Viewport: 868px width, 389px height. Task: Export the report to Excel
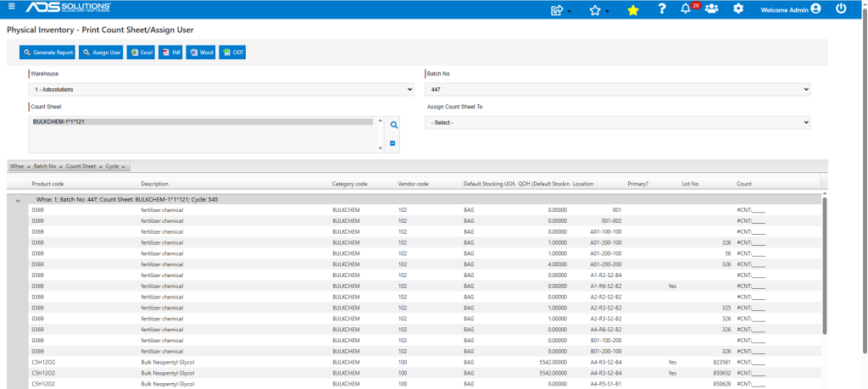click(141, 53)
